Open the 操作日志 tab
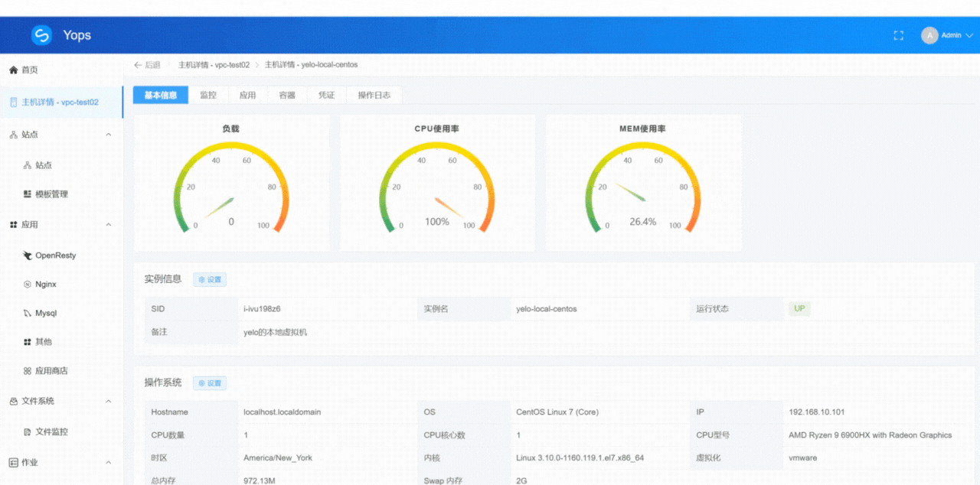980x485 pixels. coord(374,95)
